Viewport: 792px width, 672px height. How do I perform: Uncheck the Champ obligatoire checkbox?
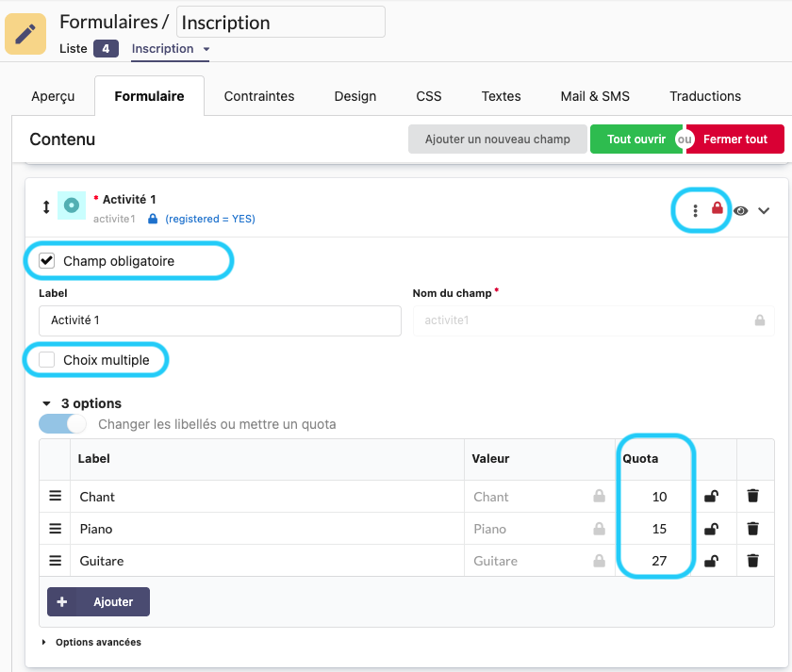coord(47,261)
